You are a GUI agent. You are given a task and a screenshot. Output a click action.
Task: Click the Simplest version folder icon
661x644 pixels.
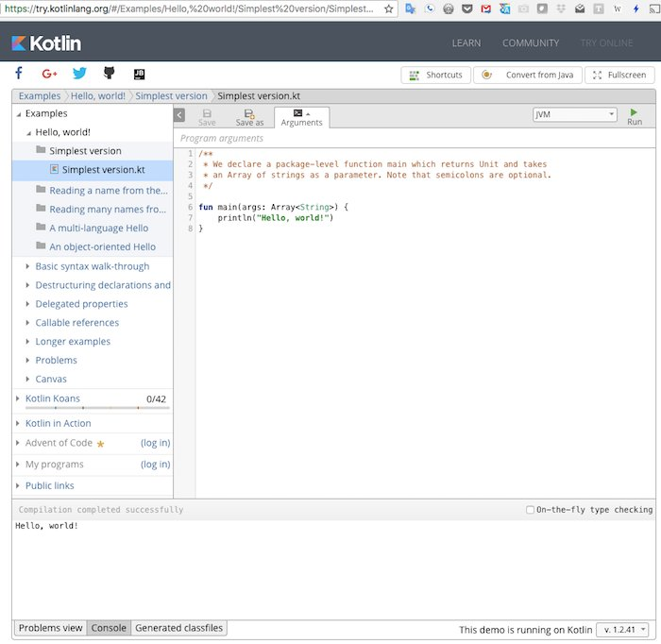(41, 150)
